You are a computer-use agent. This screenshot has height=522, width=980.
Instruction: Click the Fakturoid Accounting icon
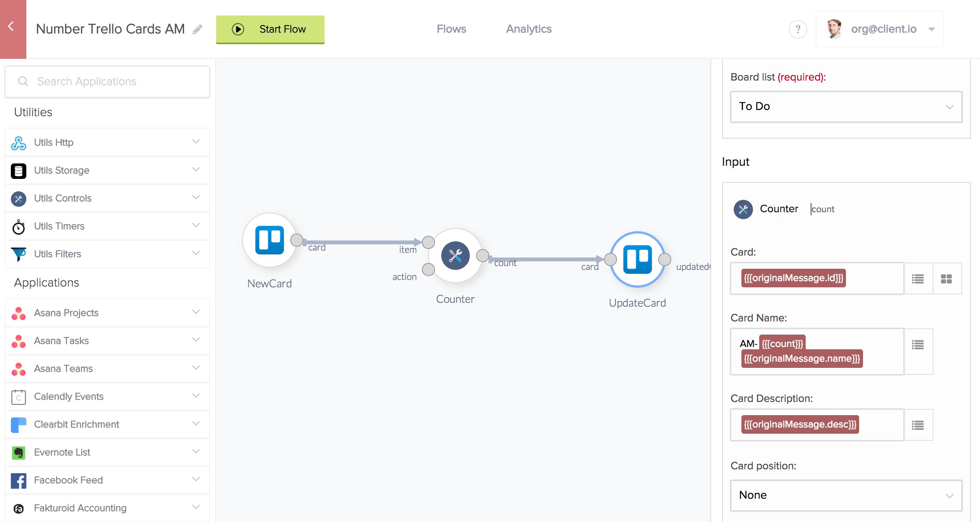coord(19,508)
